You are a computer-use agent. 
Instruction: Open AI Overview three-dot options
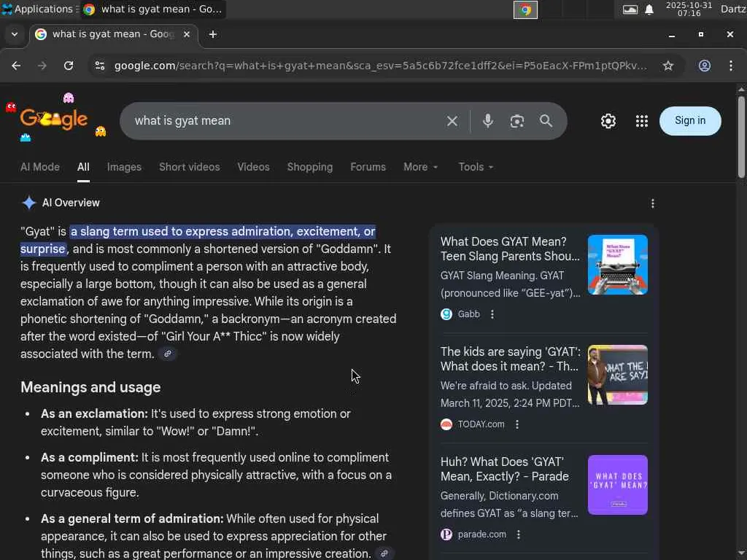[x=653, y=204]
